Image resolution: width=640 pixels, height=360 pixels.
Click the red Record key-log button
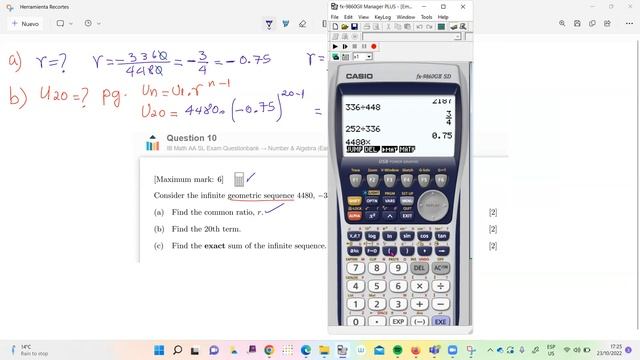coord(373,47)
